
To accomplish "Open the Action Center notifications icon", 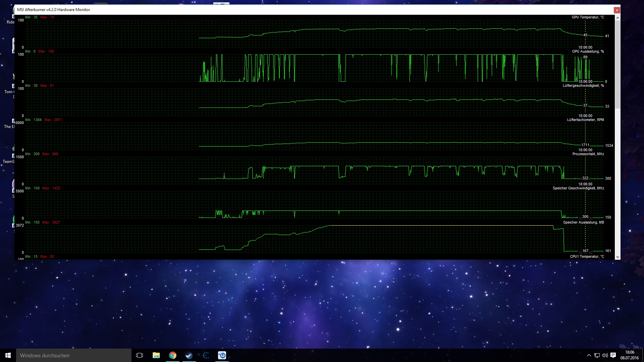I will click(613, 355).
